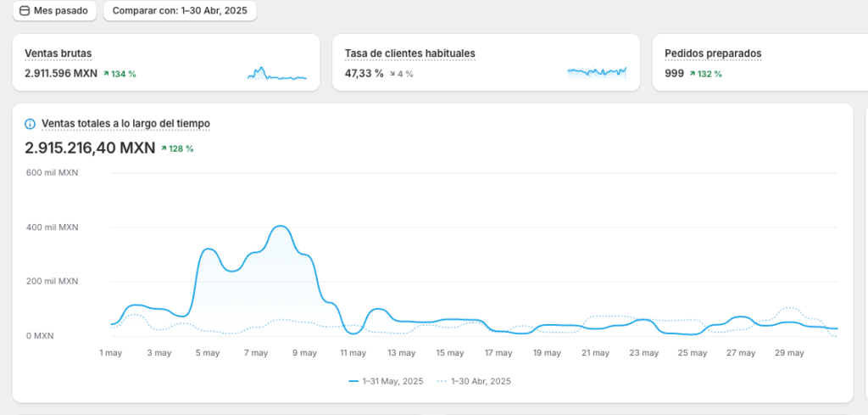Click the chart peak near 8 may
Screen dimensions: 868x415
tap(281, 227)
